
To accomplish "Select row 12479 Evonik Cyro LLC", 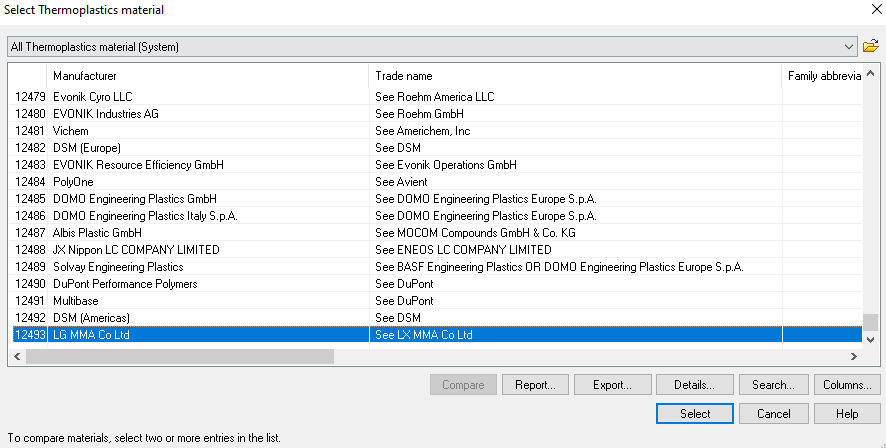I will tap(437, 97).
